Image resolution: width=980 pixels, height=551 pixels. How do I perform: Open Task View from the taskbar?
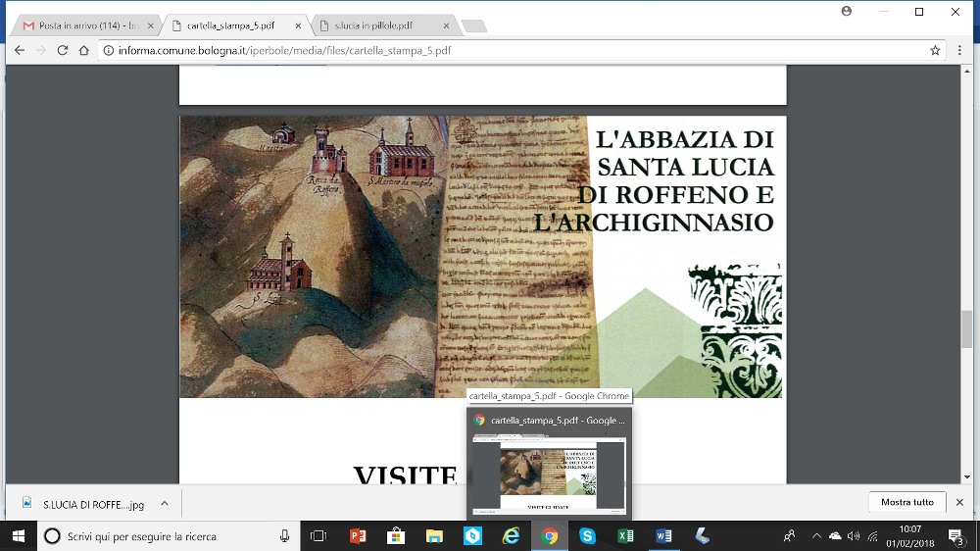point(318,536)
